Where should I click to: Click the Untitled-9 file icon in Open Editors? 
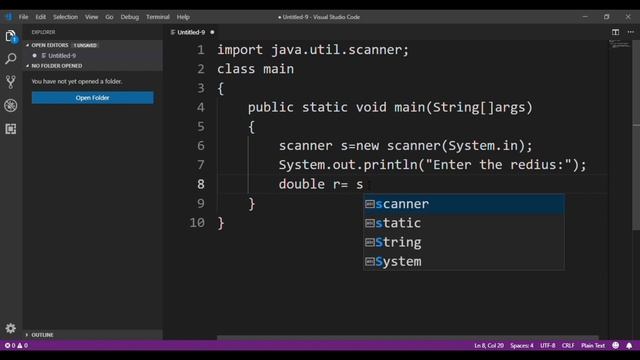pos(44,56)
